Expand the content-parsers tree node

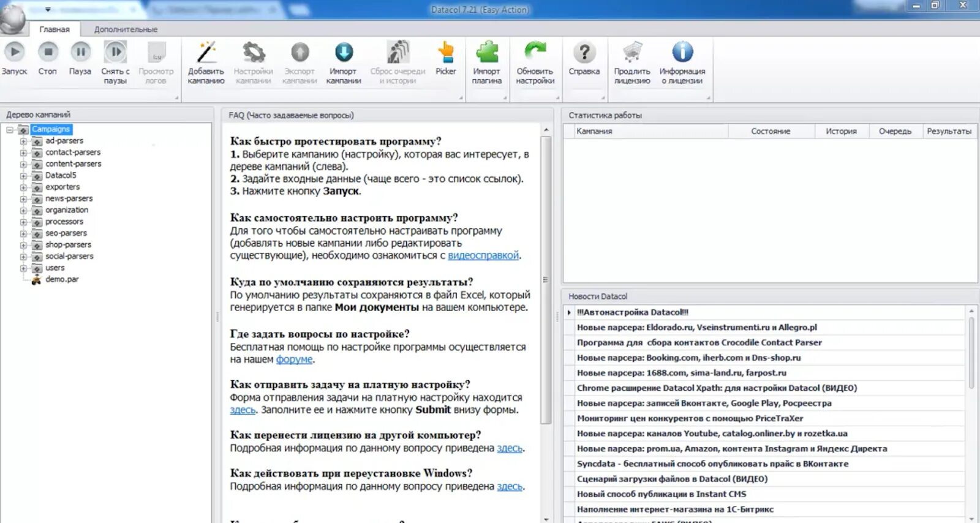click(23, 165)
